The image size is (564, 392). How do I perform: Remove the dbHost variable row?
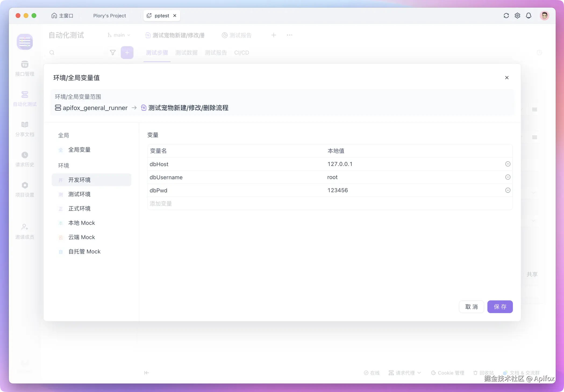(x=508, y=164)
